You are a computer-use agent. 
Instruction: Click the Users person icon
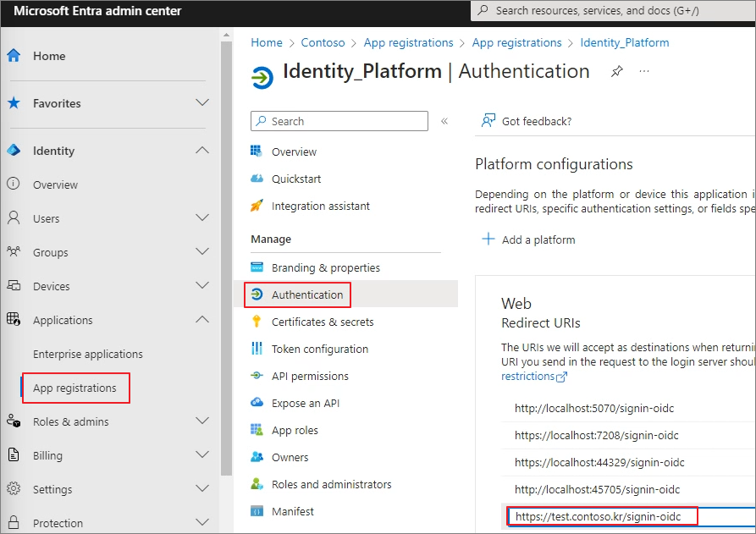click(14, 217)
